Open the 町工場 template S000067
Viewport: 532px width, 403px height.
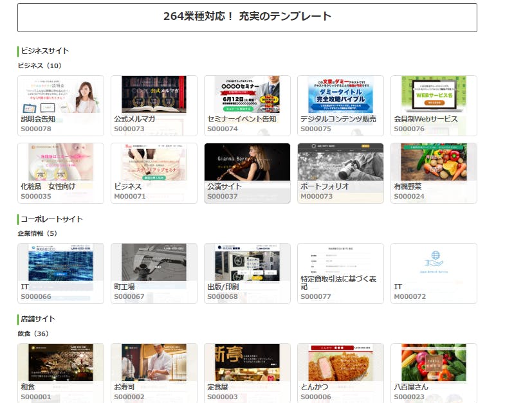point(154,273)
